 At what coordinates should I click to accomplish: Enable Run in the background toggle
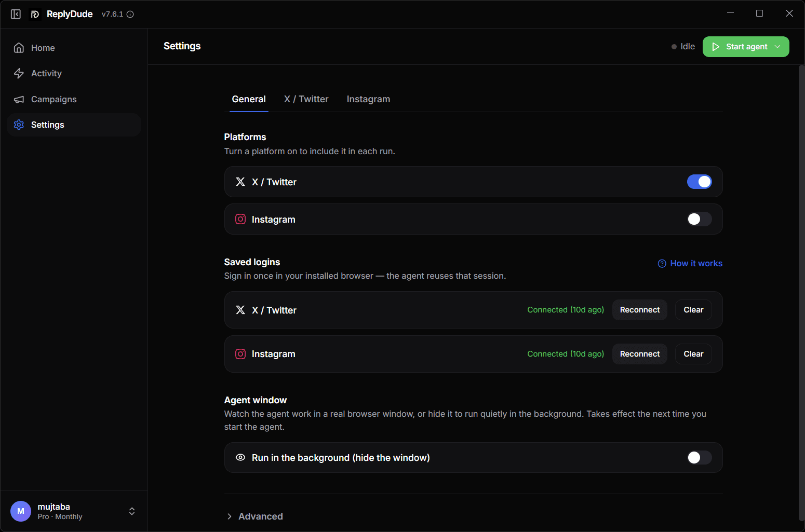tap(700, 457)
